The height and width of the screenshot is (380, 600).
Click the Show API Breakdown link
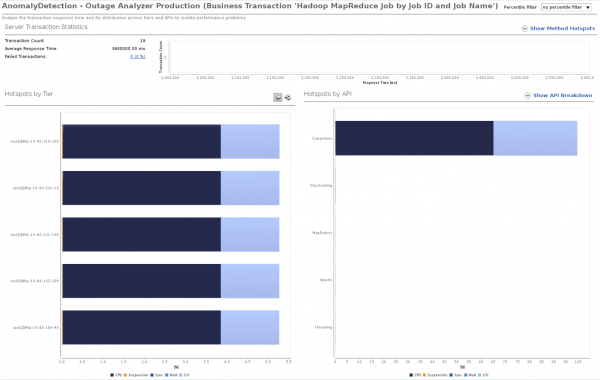(562, 95)
